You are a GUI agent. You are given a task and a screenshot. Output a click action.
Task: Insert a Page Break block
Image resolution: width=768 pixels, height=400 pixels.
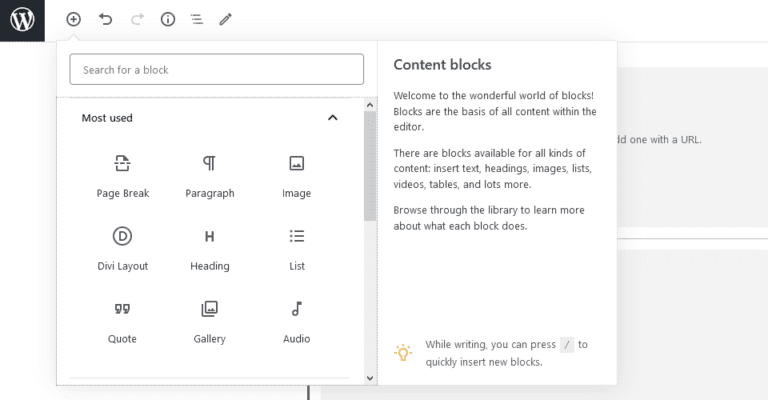point(122,176)
